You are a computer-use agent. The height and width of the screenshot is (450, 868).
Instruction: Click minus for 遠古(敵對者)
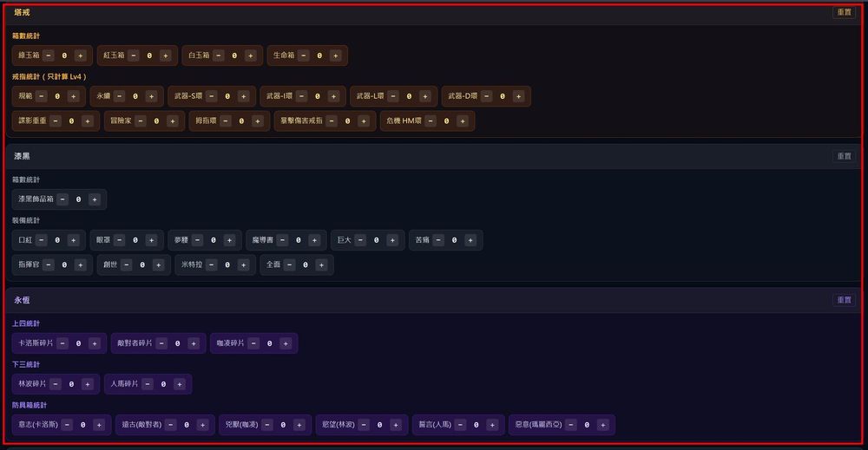click(170, 425)
